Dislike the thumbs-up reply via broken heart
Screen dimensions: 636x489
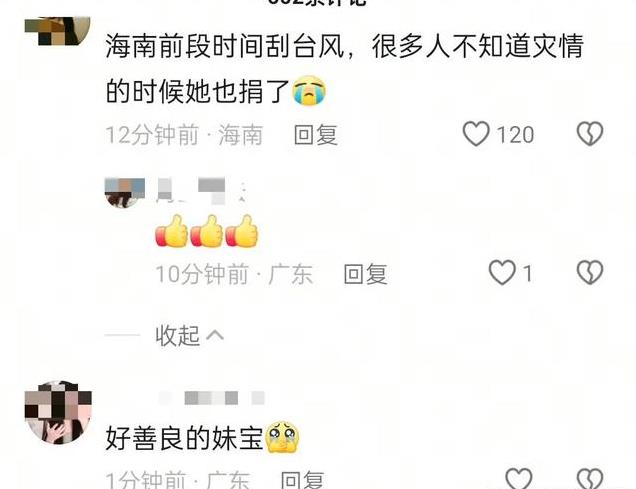coord(590,272)
